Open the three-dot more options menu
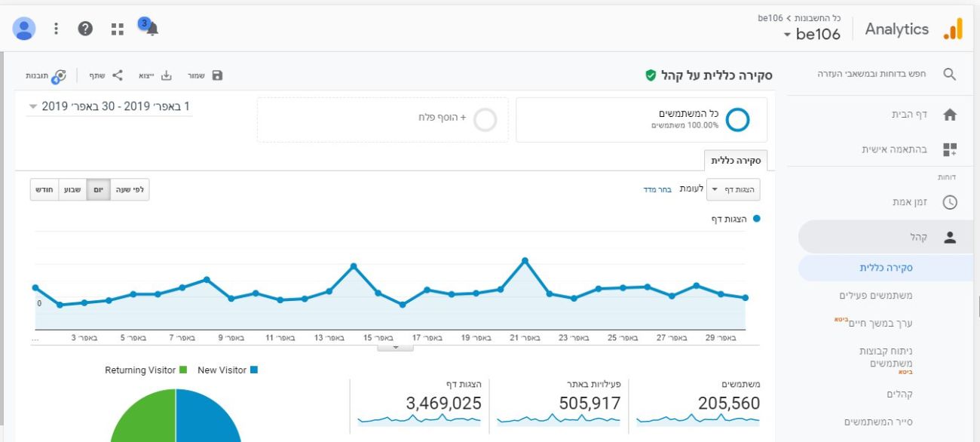This screenshot has width=980, height=442. click(56, 29)
